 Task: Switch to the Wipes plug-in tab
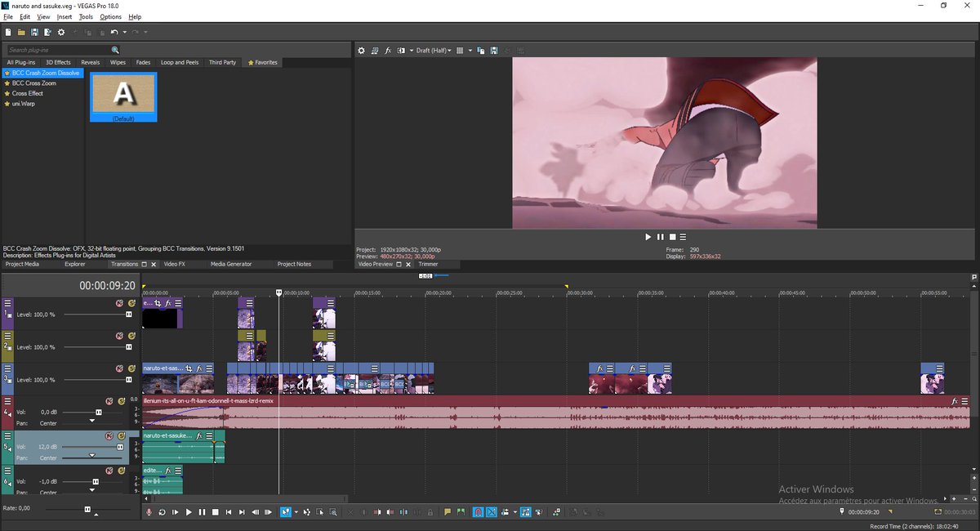point(118,62)
